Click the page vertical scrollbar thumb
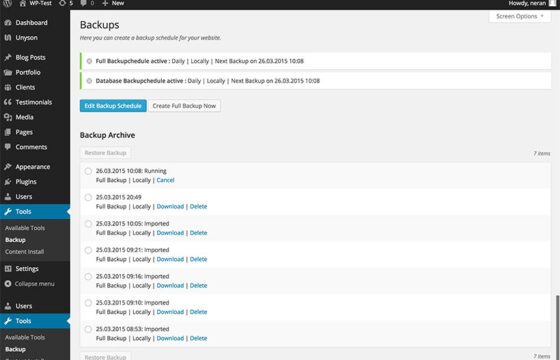Image resolution: width=560 pixels, height=360 pixels. [558, 327]
